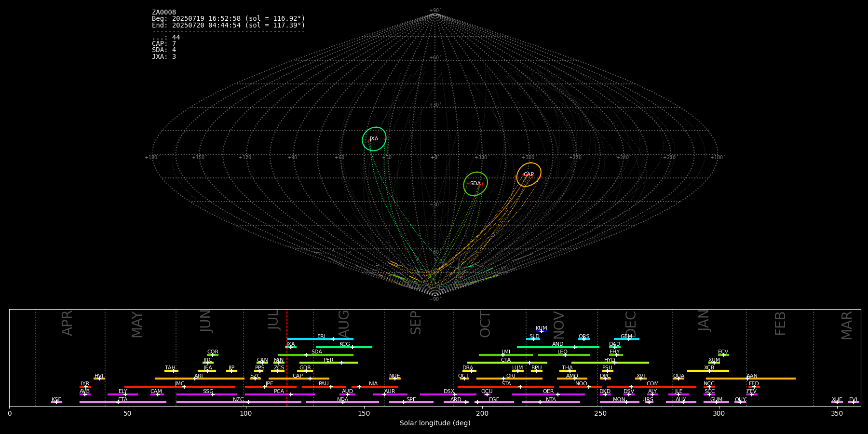Image resolution: width=868 pixels, height=434 pixels.
Task: Click the NZC shower label
Action: coord(238,400)
